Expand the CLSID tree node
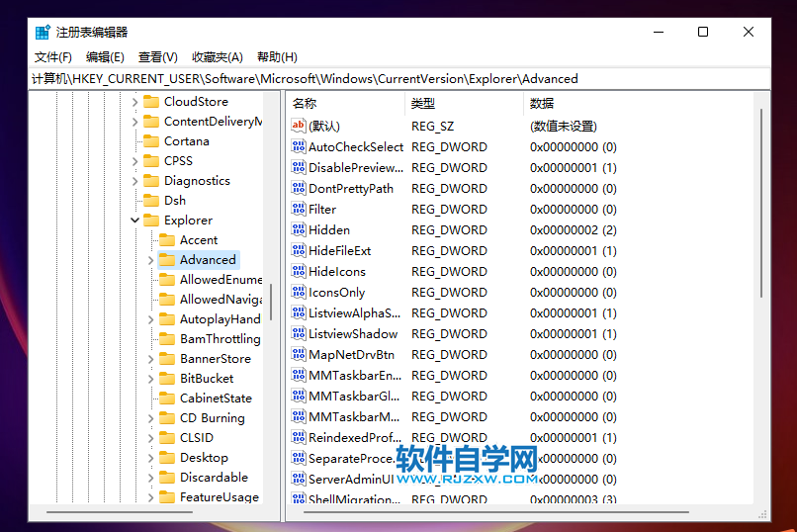797x532 pixels. [150, 438]
